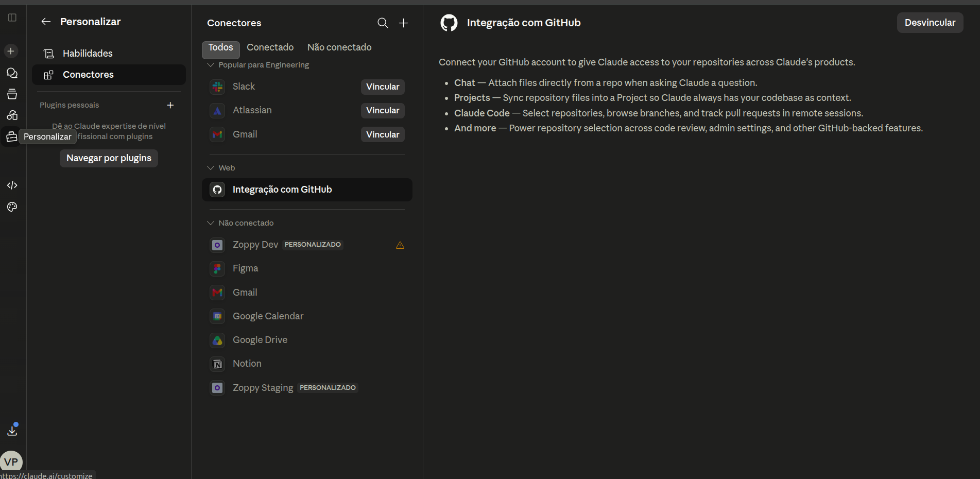
Task: Open the VP profile avatar
Action: pos(11,461)
